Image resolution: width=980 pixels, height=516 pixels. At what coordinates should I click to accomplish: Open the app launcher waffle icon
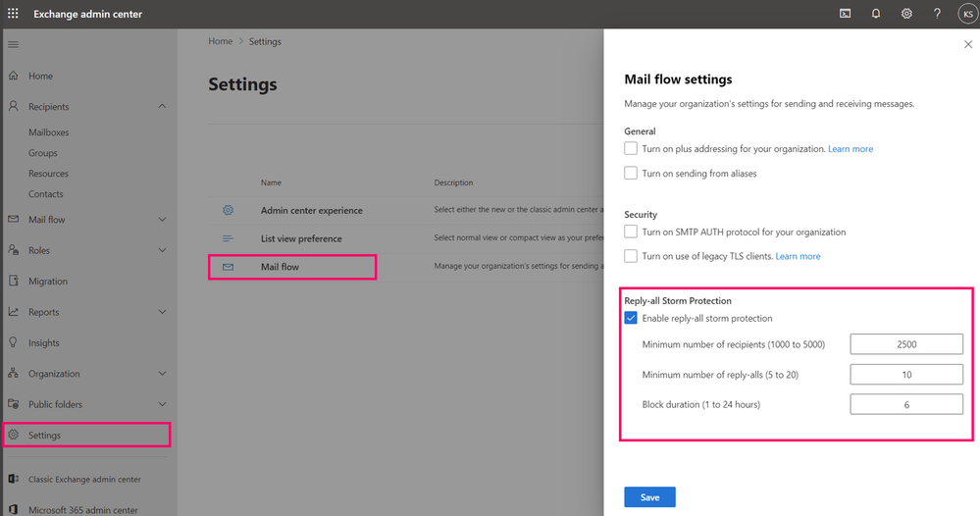[x=13, y=14]
